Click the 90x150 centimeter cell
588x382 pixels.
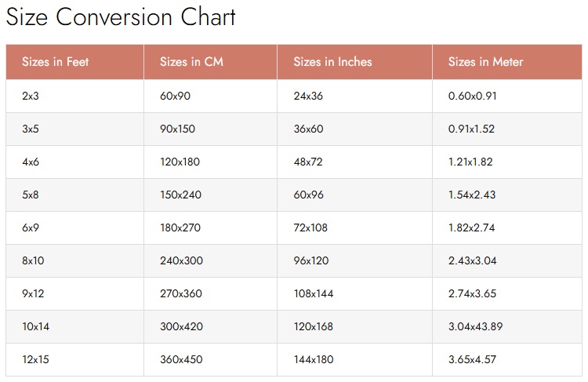[x=210, y=129]
